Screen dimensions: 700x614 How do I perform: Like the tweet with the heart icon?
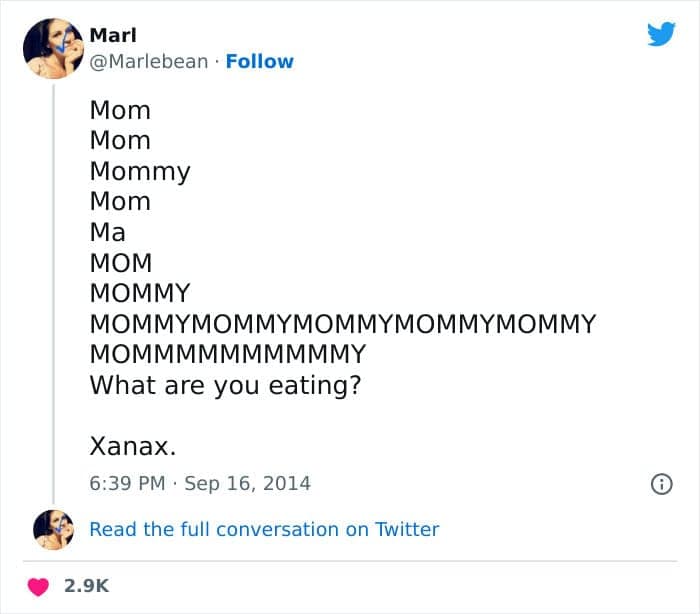pos(39,587)
